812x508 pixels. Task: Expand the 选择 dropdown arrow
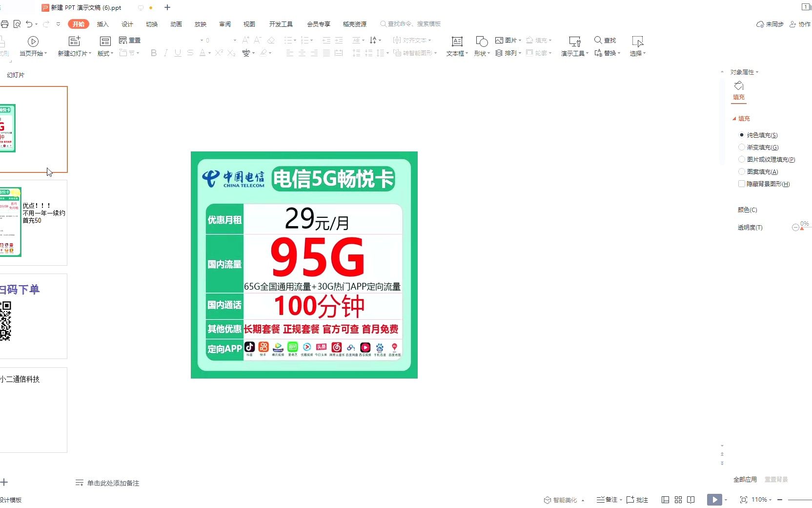644,54
